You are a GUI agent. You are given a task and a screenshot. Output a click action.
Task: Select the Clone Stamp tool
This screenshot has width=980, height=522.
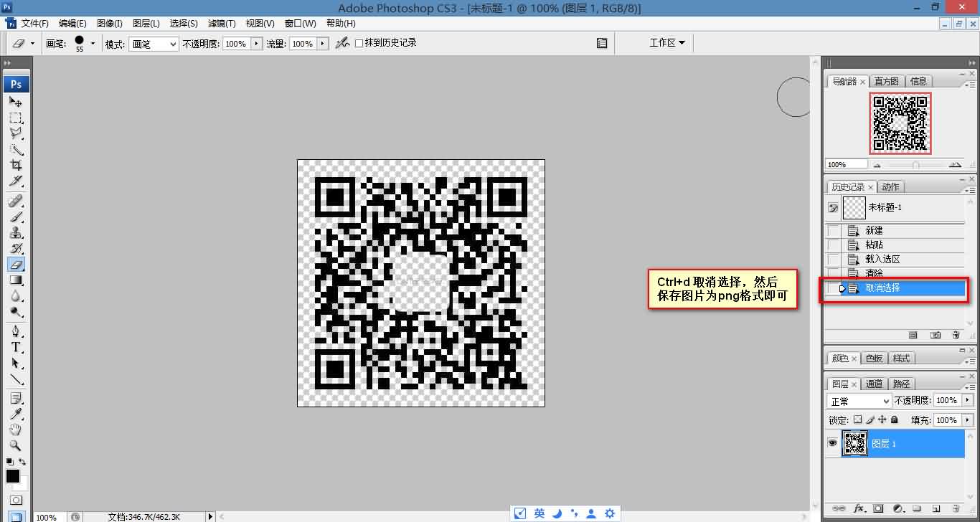(x=16, y=232)
